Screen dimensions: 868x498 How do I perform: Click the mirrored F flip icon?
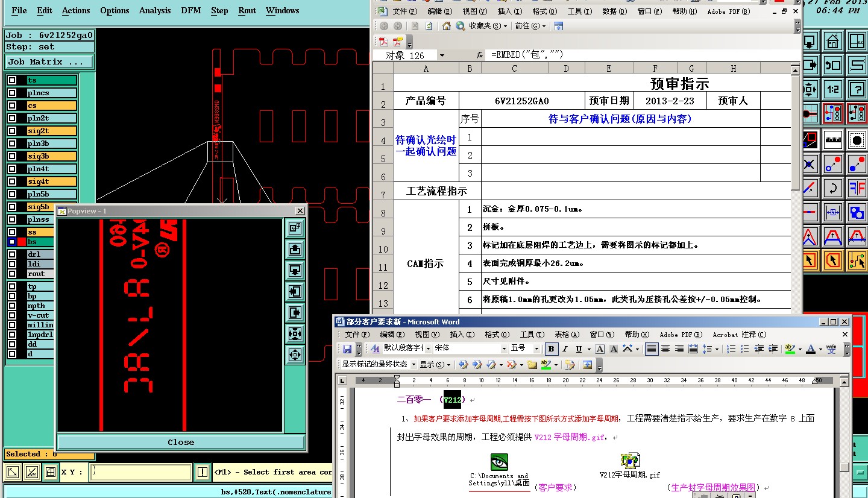tap(857, 188)
